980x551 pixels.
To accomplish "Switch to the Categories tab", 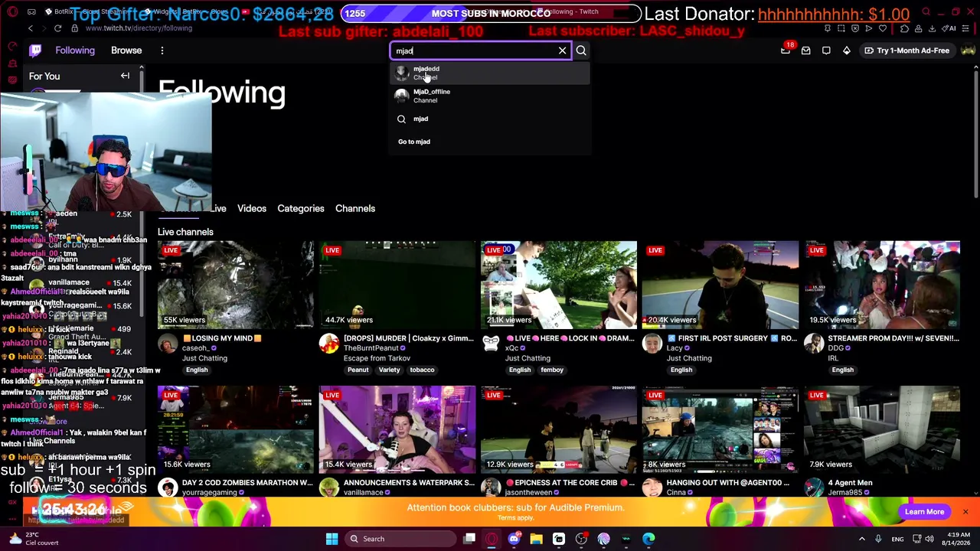I will pos(301,208).
